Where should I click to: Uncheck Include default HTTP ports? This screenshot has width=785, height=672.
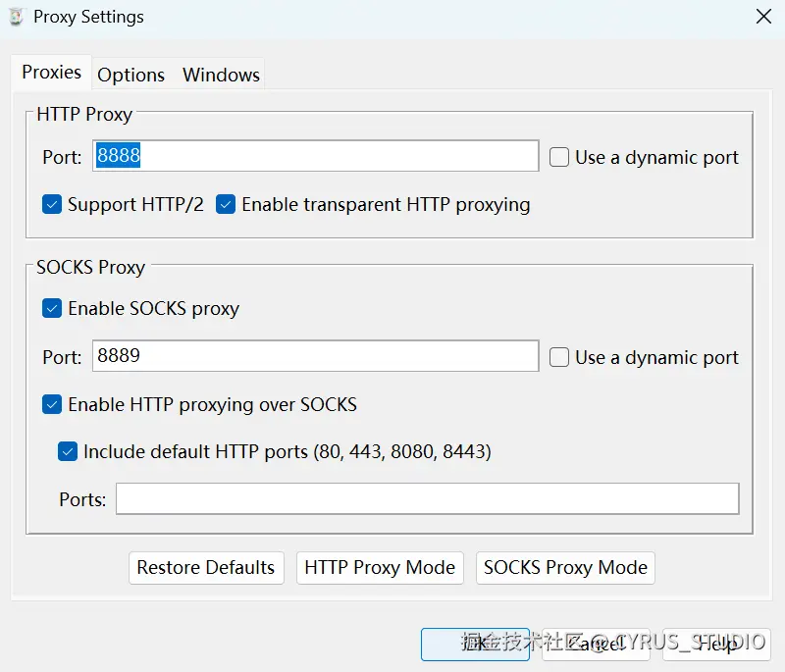(x=69, y=451)
